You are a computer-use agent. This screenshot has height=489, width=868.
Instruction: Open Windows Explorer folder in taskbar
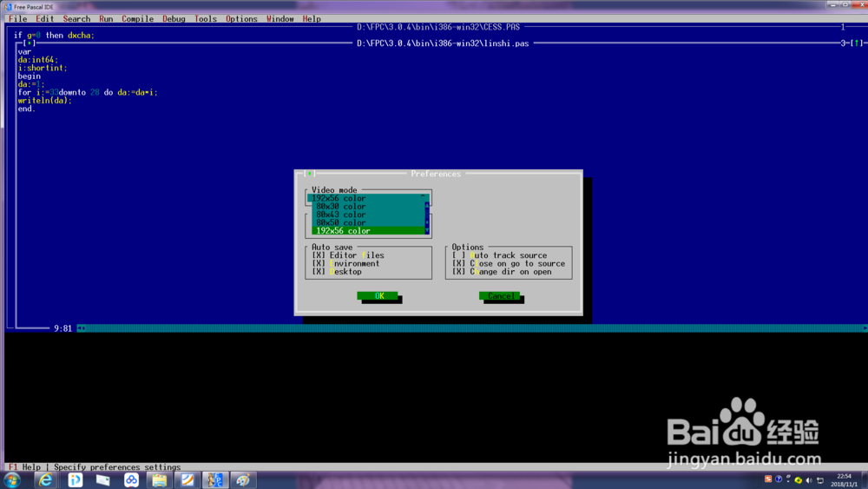click(x=160, y=479)
